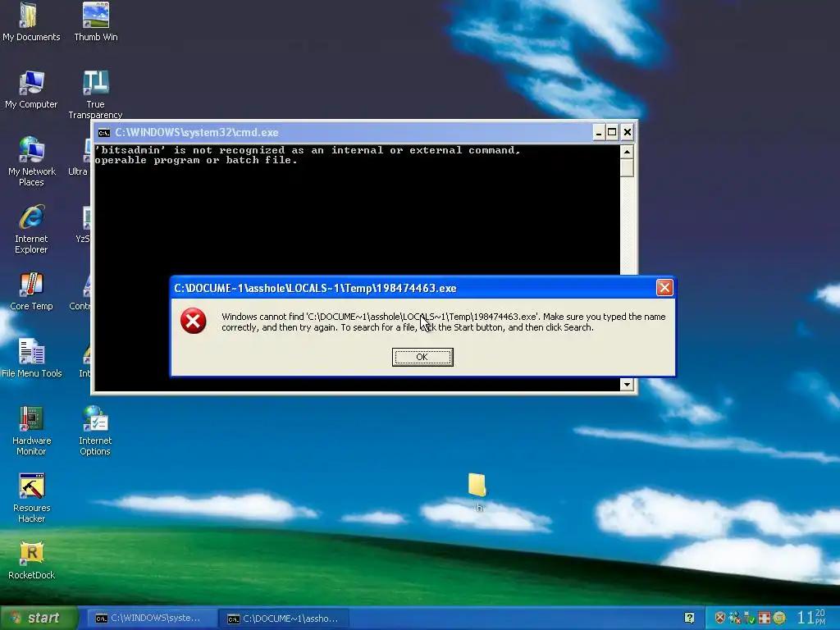
Task: Select the Internet Options desktop icon
Action: point(95,431)
